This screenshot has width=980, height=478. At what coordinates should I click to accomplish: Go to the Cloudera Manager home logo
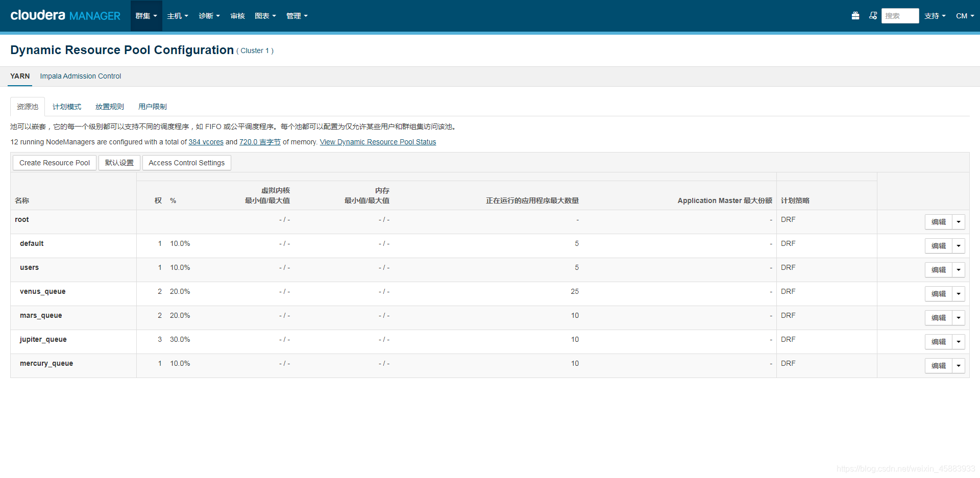click(x=65, y=15)
